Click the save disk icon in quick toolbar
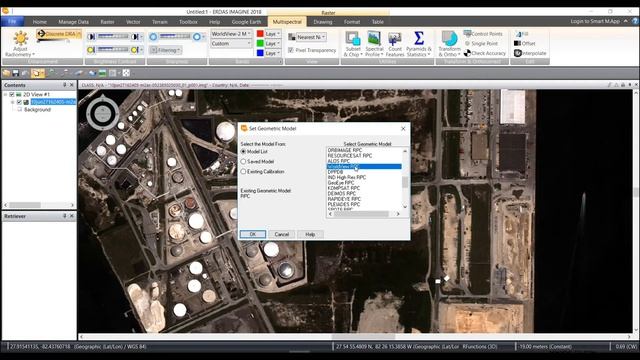Viewport: 640px width, 360px height. click(16, 73)
